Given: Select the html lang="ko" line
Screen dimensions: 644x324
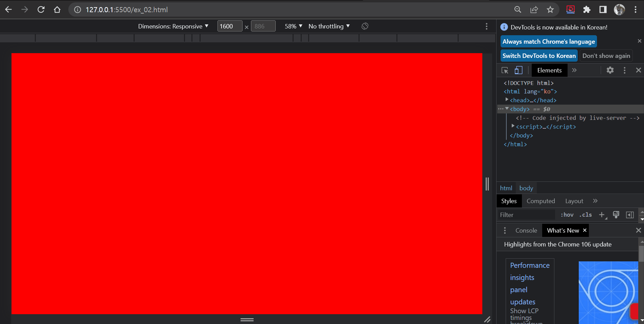Looking at the screenshot, I should [x=530, y=92].
